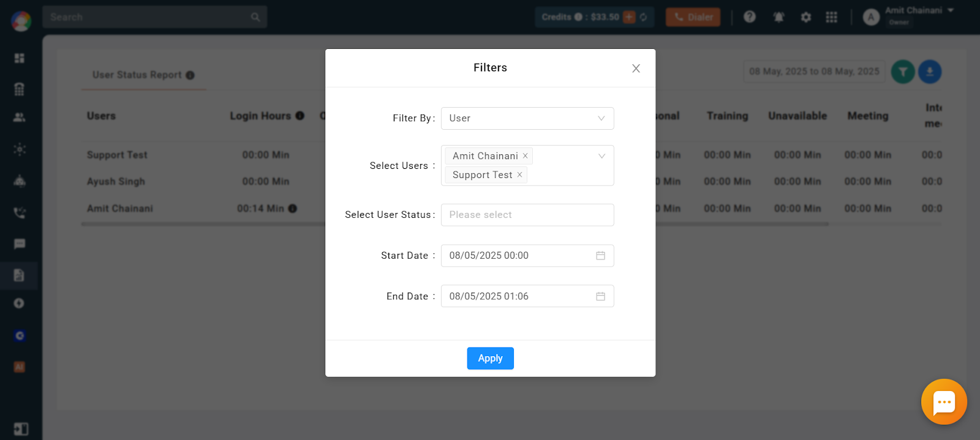Viewport: 980px width, 440px height.
Task: Click the horizontal table scrollbar
Action: 455,224
